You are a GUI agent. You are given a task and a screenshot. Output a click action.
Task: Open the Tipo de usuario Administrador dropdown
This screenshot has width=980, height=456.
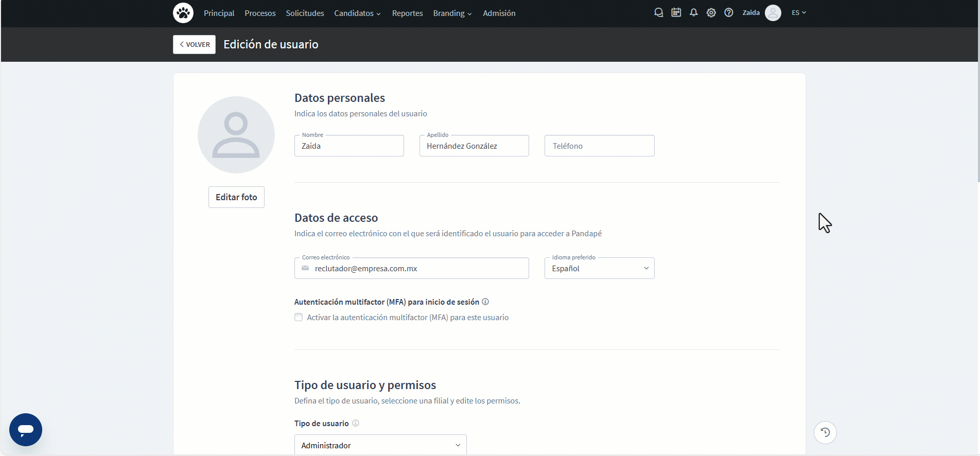tap(380, 445)
